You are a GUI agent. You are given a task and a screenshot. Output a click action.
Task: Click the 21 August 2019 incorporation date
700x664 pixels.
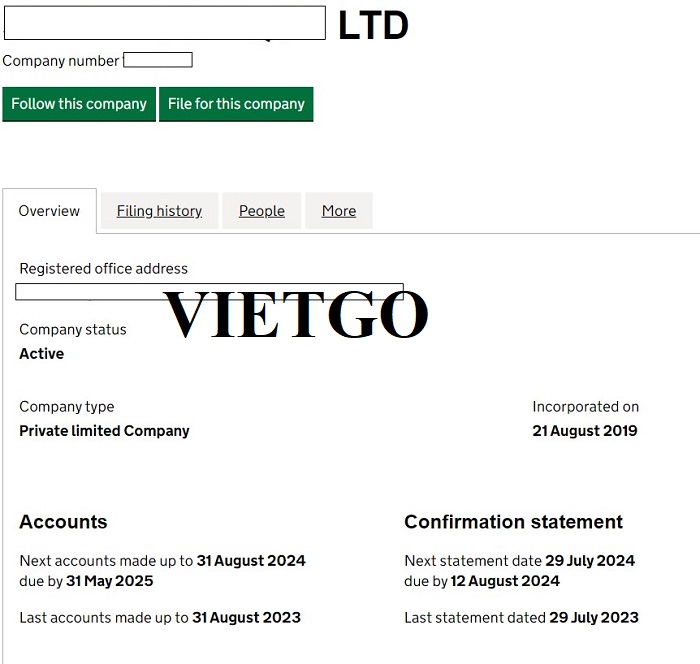click(585, 431)
